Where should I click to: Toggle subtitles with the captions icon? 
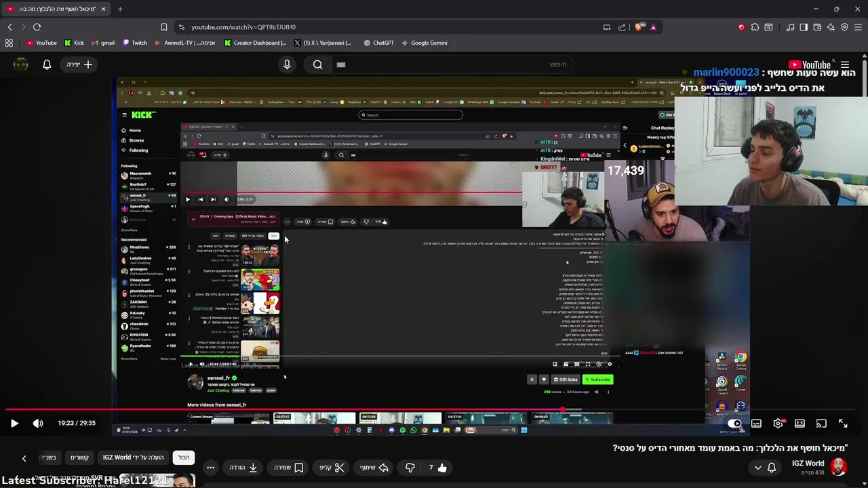[756, 424]
